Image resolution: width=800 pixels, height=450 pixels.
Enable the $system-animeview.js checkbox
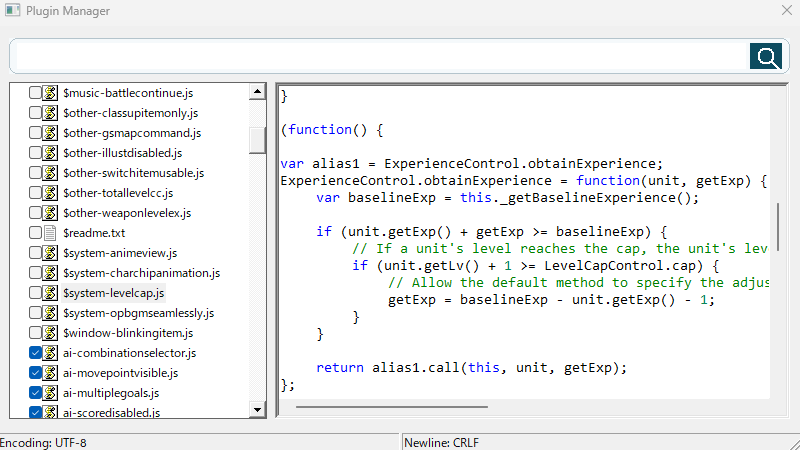[x=35, y=253]
